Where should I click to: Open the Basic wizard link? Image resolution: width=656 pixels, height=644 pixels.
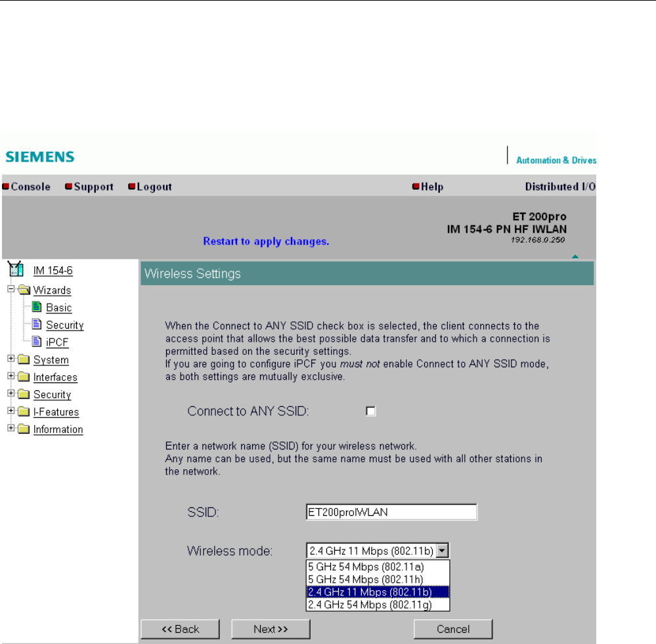59,308
